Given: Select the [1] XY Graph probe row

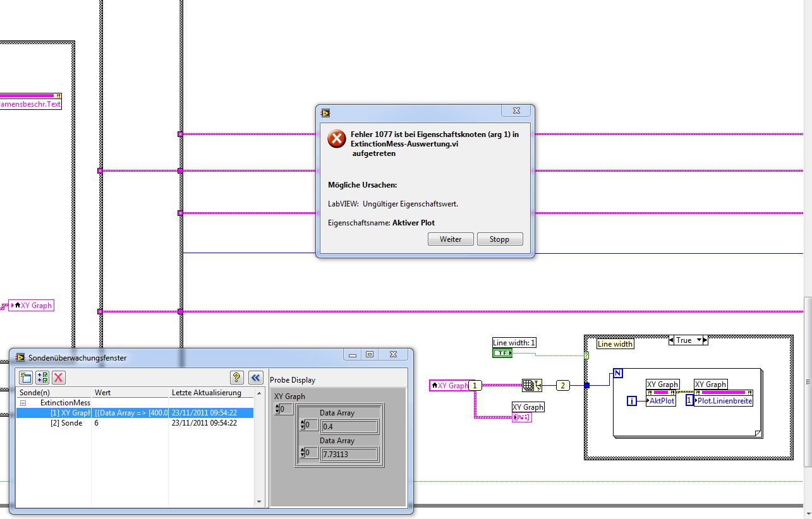Looking at the screenshot, I should click(135, 413).
